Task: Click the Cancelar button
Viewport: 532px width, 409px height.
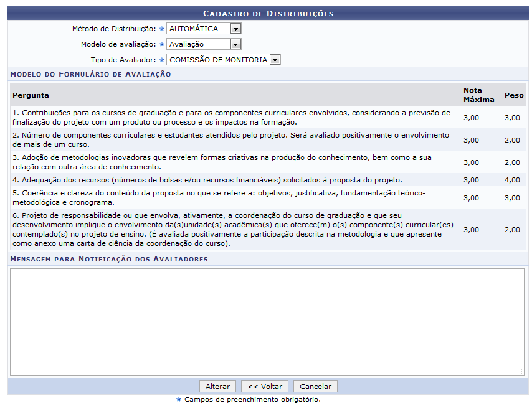Action: click(x=315, y=386)
